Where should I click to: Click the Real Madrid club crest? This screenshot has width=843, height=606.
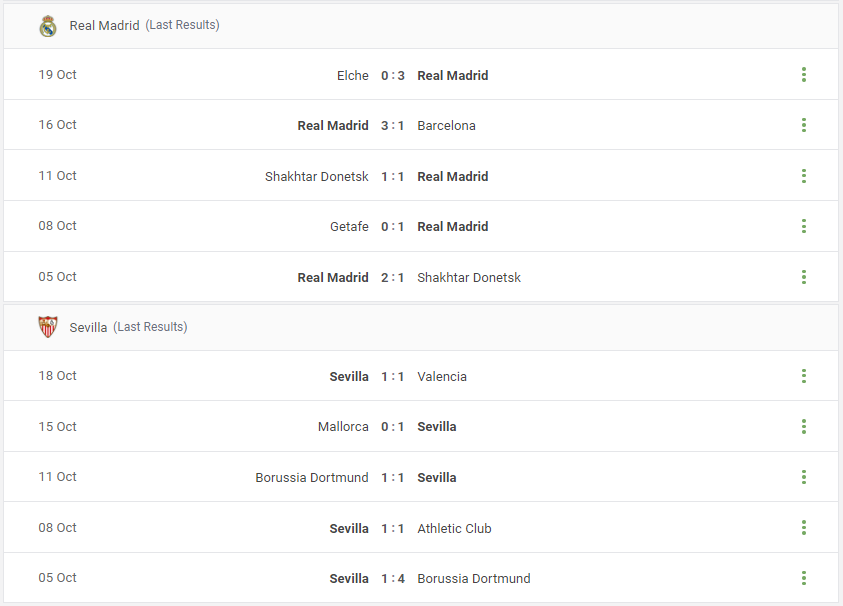(48, 26)
